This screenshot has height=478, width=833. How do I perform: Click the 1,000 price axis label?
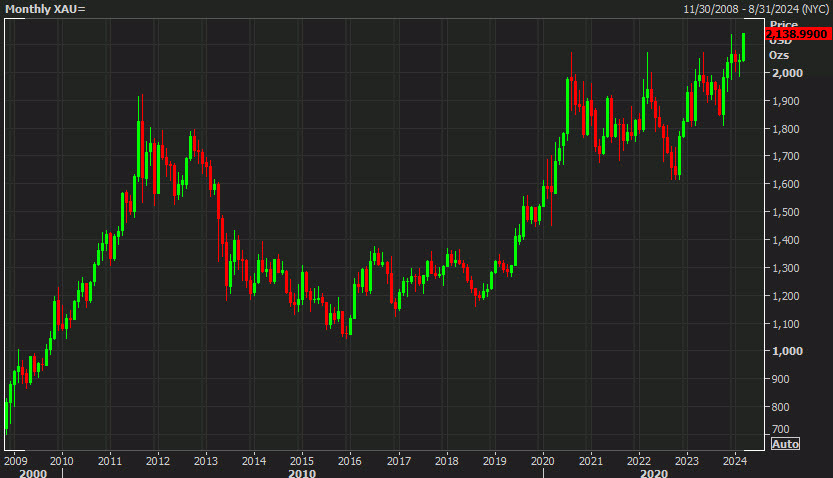[x=787, y=351]
